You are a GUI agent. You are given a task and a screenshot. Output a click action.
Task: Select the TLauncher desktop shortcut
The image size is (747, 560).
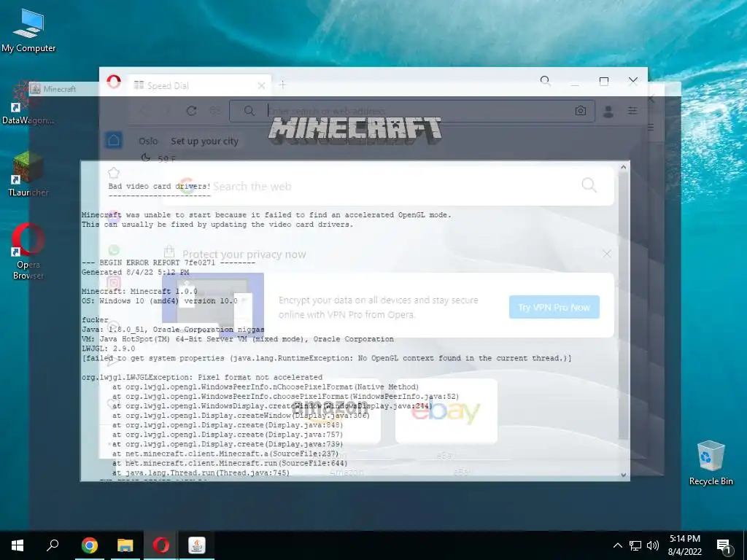[28, 174]
